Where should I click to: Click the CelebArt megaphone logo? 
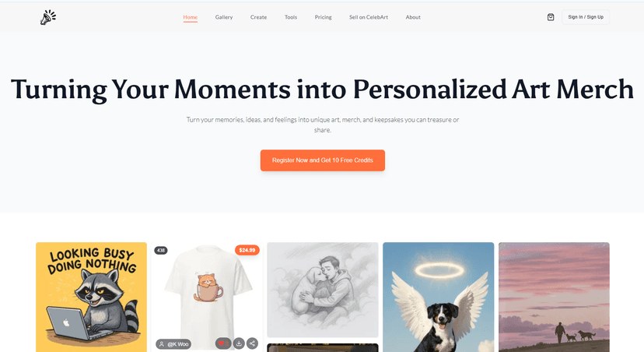(x=48, y=17)
